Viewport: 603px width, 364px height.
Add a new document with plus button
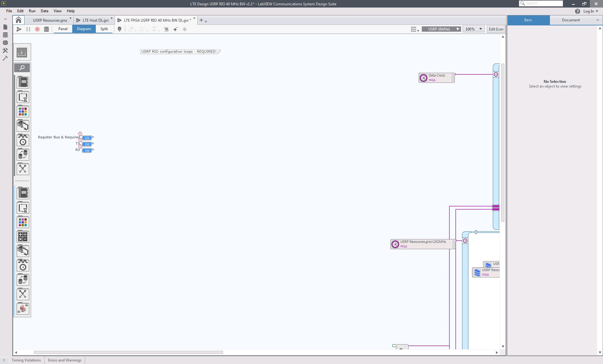pos(201,20)
